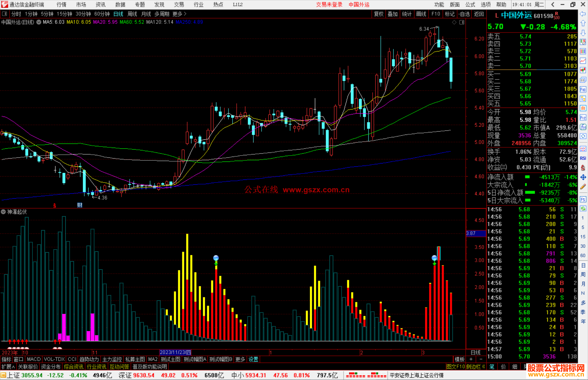Toggle the 神瀑起伏 indicator circle button
This screenshot has width=588, height=380.
[3, 212]
